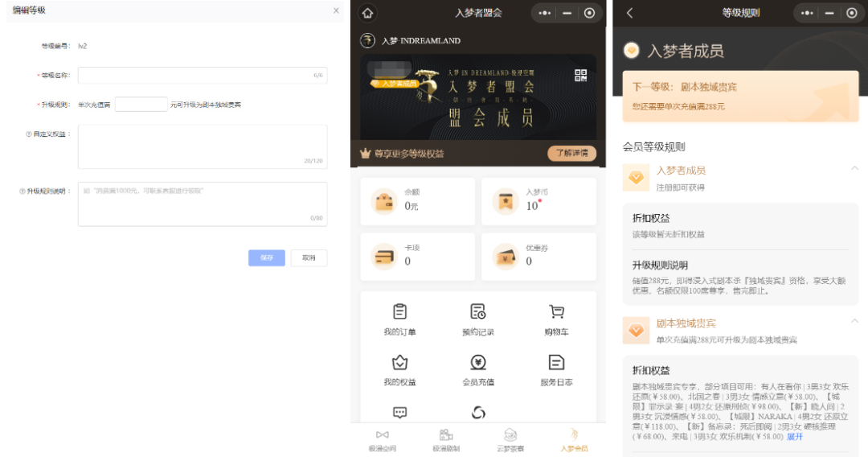Screen dimensions: 868x461
Task: Focus the 自定义权益 text area
Action: (x=203, y=146)
